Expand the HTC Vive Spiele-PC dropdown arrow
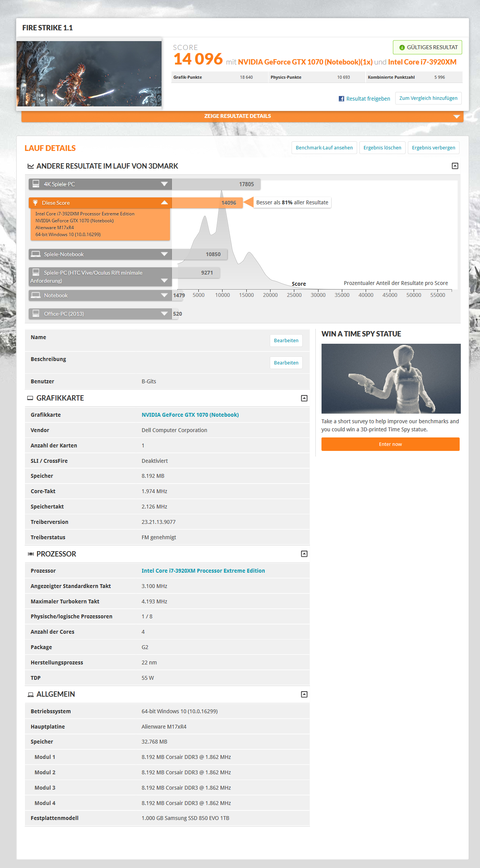The width and height of the screenshot is (480, 868). coord(164,281)
